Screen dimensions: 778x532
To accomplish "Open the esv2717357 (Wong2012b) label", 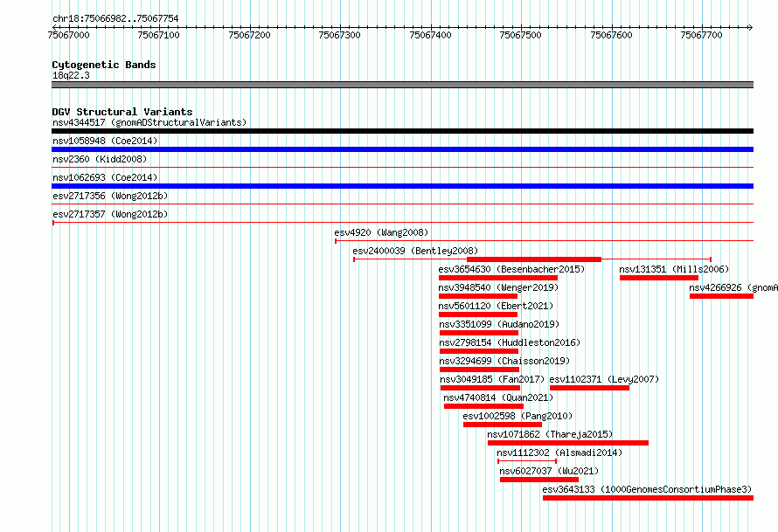I will click(110, 214).
